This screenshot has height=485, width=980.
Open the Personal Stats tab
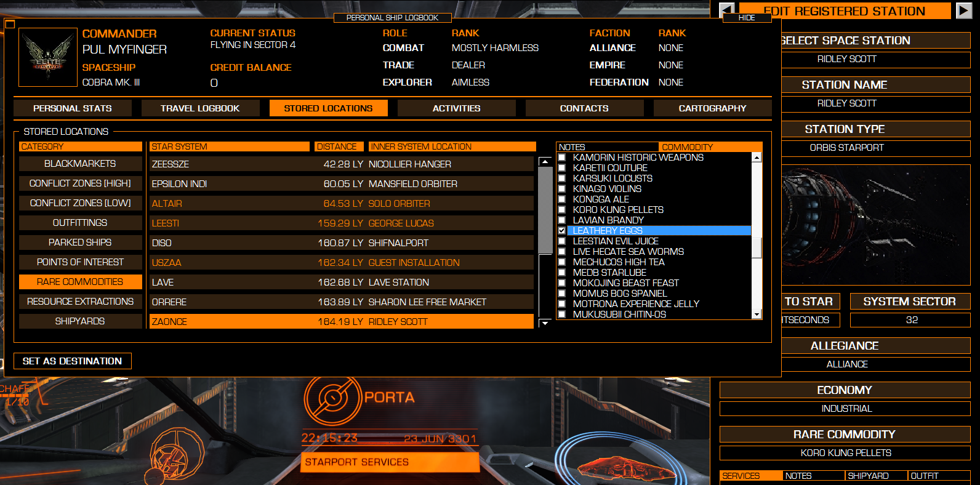73,108
